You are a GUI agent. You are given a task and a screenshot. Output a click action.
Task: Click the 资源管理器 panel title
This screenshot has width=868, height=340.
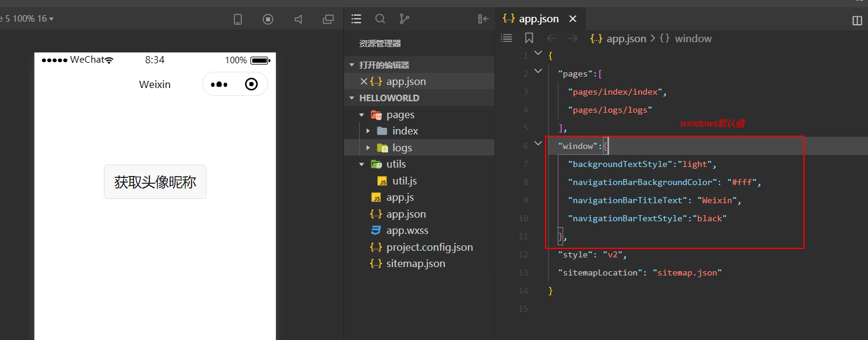[x=380, y=43]
